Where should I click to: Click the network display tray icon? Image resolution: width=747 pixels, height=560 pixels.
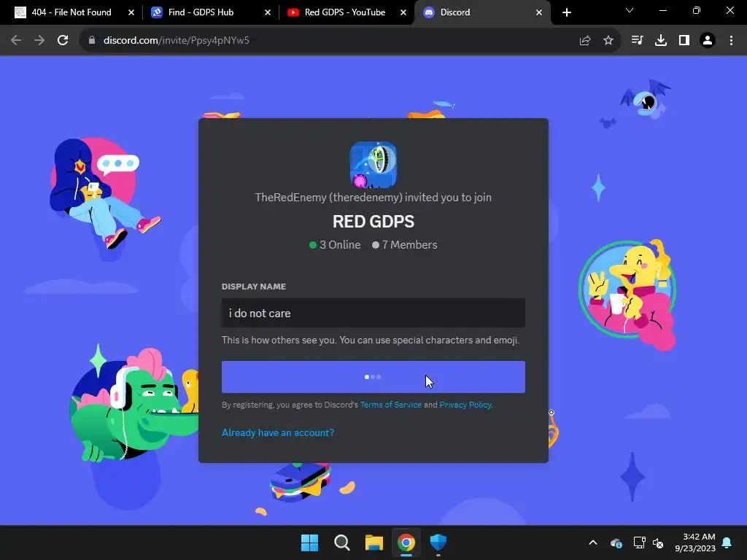click(x=639, y=542)
